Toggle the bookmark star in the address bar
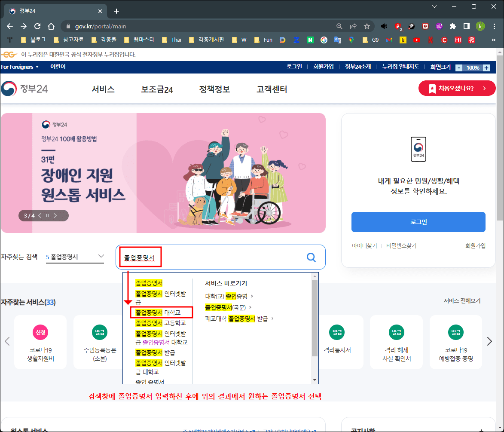Image resolution: width=504 pixels, height=432 pixels. [367, 26]
